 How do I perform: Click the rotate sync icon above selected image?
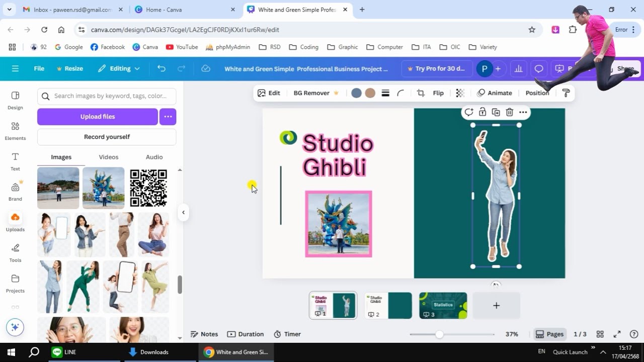pyautogui.click(x=468, y=112)
